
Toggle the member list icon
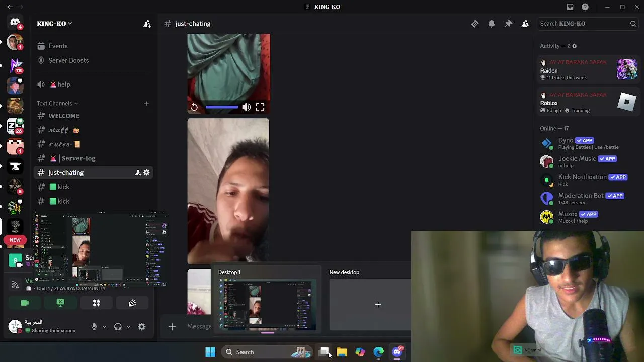(x=525, y=24)
